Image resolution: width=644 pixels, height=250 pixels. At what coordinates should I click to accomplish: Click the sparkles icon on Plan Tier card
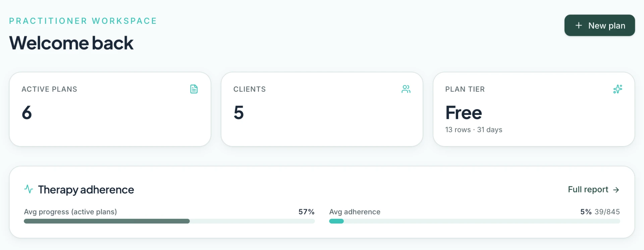(618, 89)
